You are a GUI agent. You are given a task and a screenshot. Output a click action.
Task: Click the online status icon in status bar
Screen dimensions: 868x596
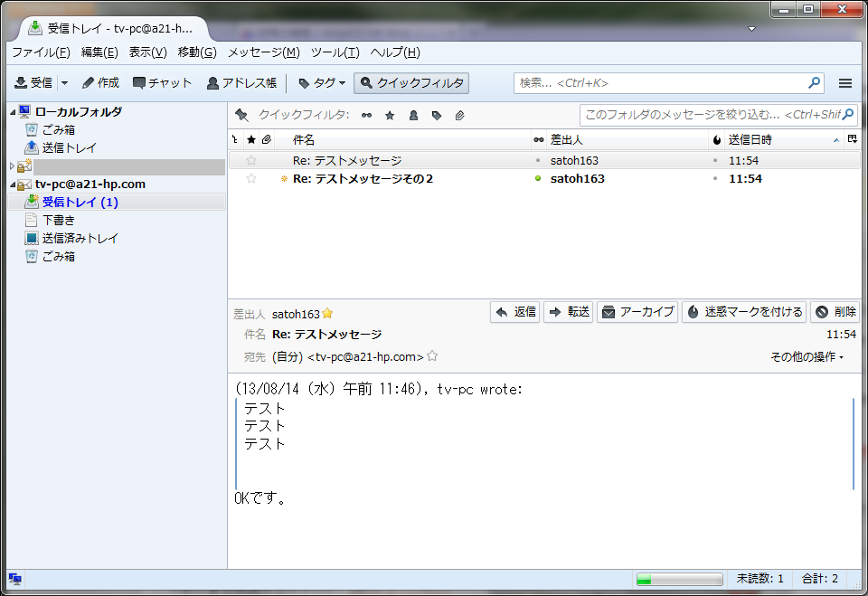click(15, 580)
